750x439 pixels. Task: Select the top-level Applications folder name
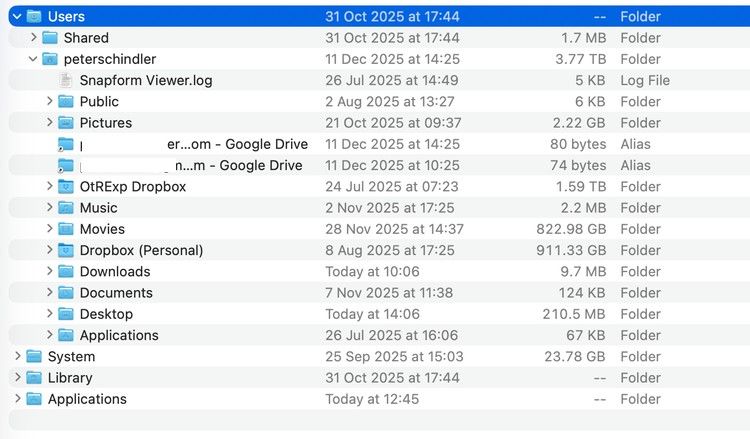pyautogui.click(x=87, y=399)
